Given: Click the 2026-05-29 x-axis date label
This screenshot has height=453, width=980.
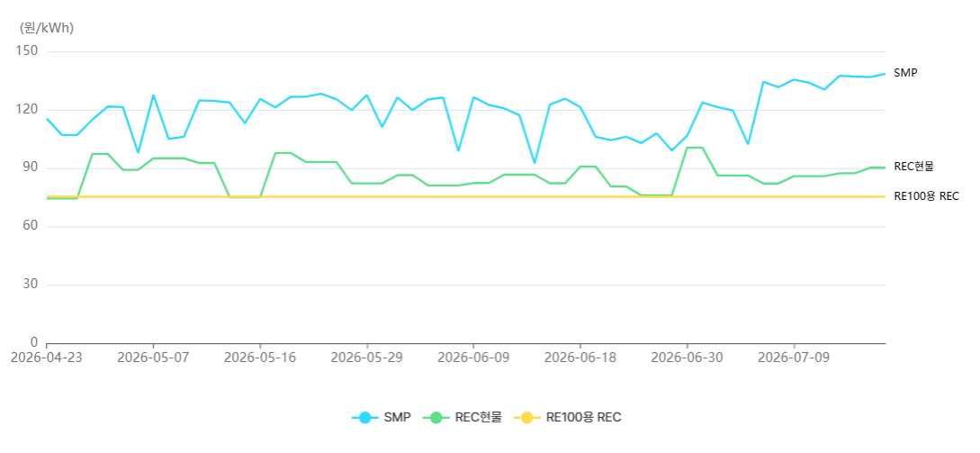Looking at the screenshot, I should click(367, 358).
